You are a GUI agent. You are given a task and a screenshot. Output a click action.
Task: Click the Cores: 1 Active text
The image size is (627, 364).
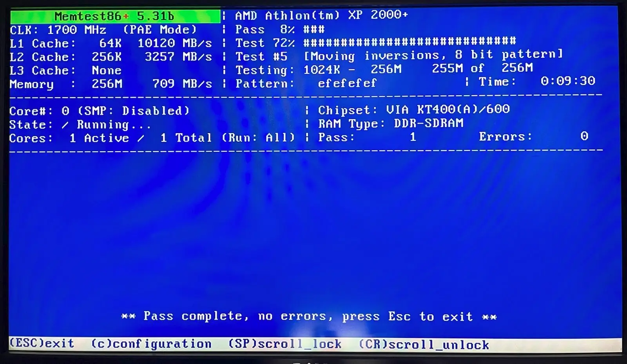pyautogui.click(x=69, y=138)
